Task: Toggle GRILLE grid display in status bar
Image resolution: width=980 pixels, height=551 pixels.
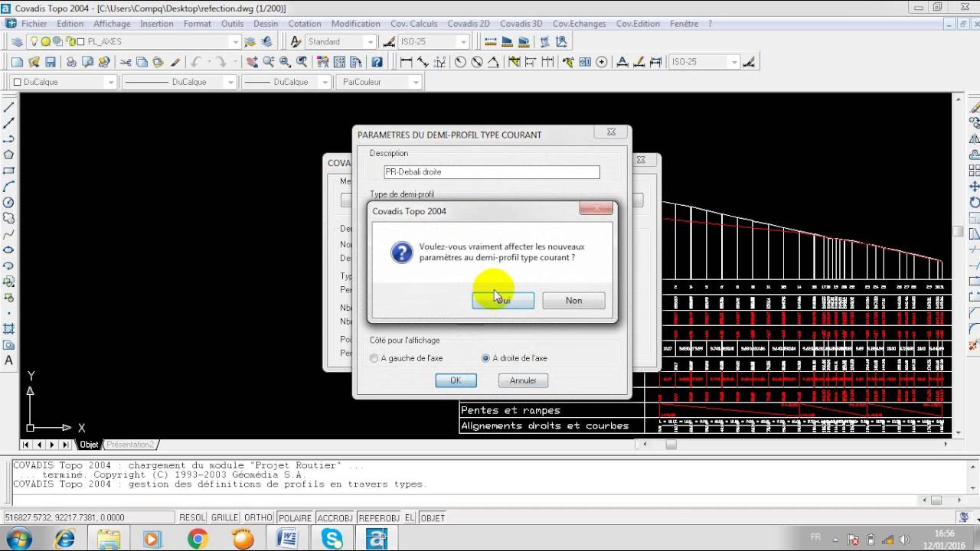Action: click(225, 518)
